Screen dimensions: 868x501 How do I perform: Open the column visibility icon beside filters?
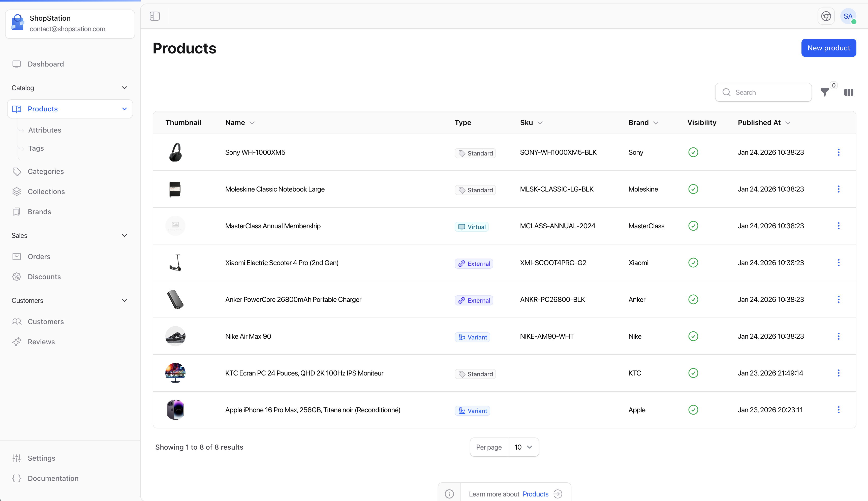848,92
